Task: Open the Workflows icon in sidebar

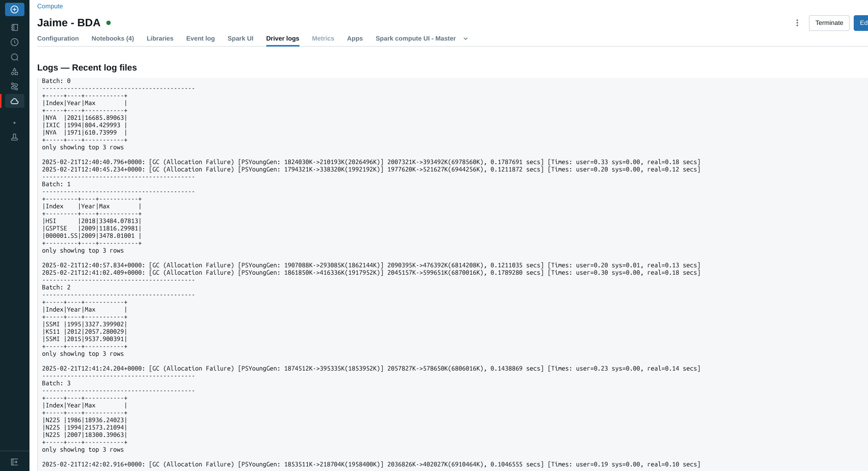Action: (14, 86)
